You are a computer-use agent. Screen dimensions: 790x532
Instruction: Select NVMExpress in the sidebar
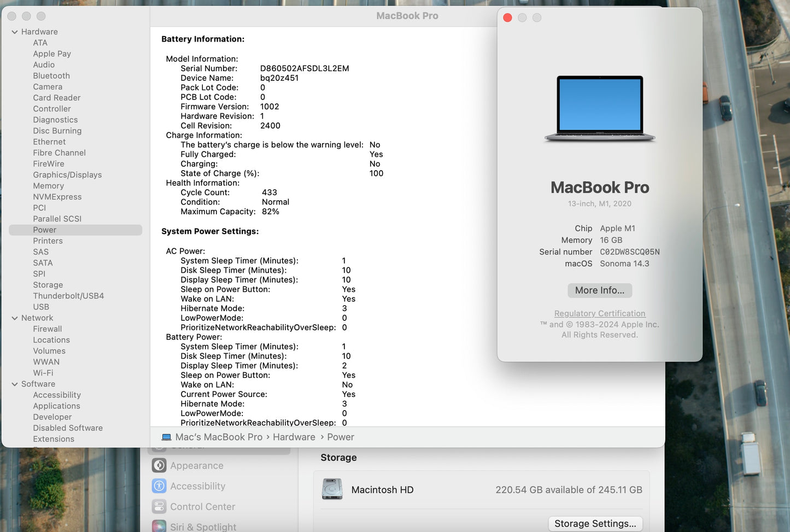coord(57,197)
